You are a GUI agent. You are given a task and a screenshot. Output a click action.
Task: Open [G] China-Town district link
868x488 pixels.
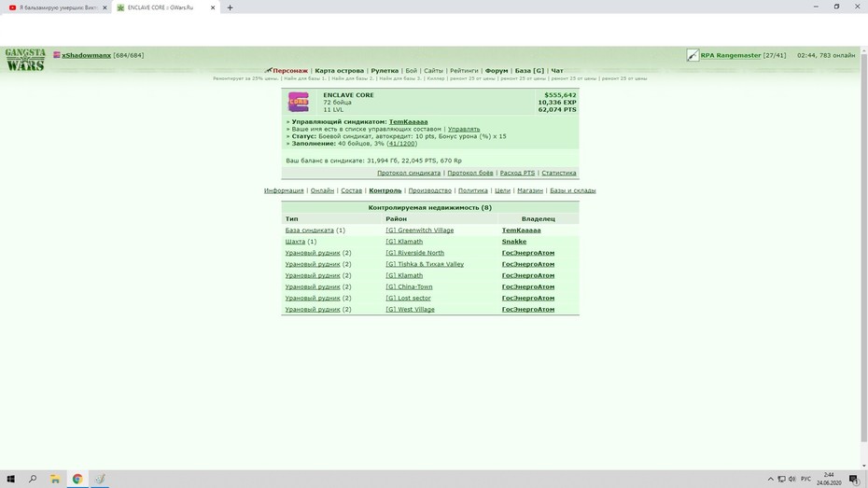coord(409,286)
